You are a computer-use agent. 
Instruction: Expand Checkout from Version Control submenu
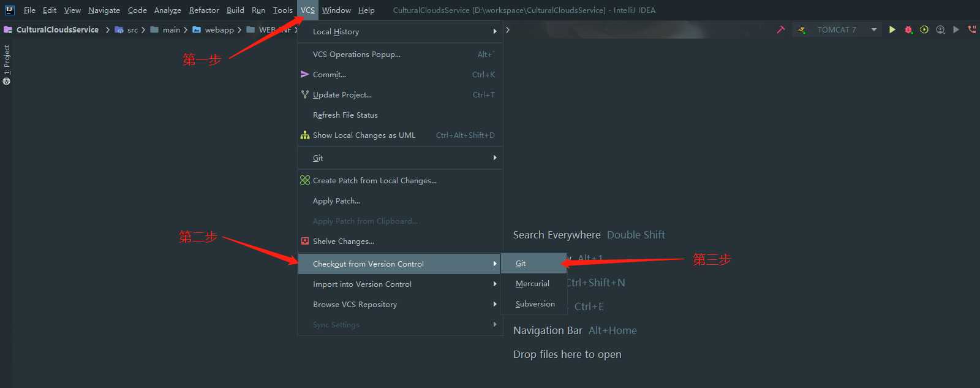[400, 264]
